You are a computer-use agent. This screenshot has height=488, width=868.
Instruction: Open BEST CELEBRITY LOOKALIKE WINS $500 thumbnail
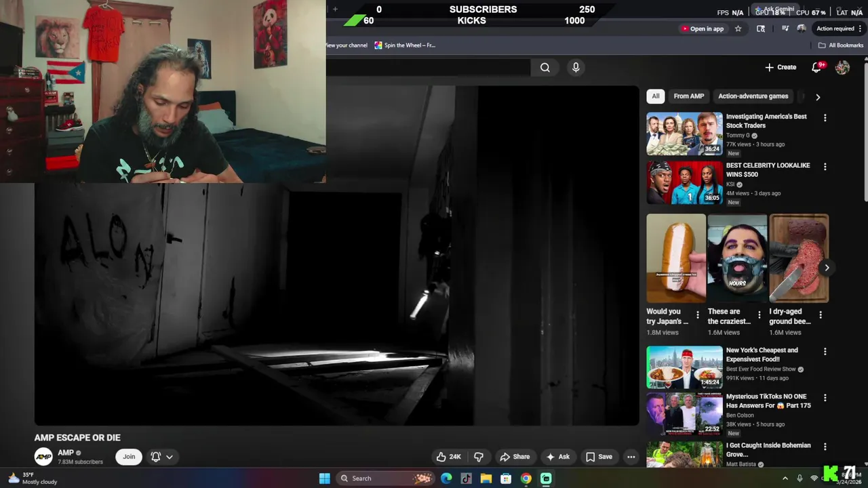click(684, 183)
